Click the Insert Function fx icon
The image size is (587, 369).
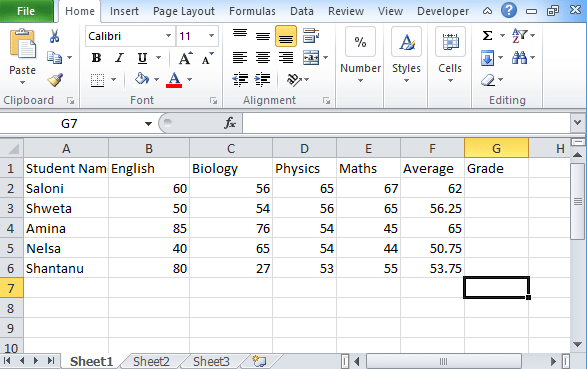point(229,123)
